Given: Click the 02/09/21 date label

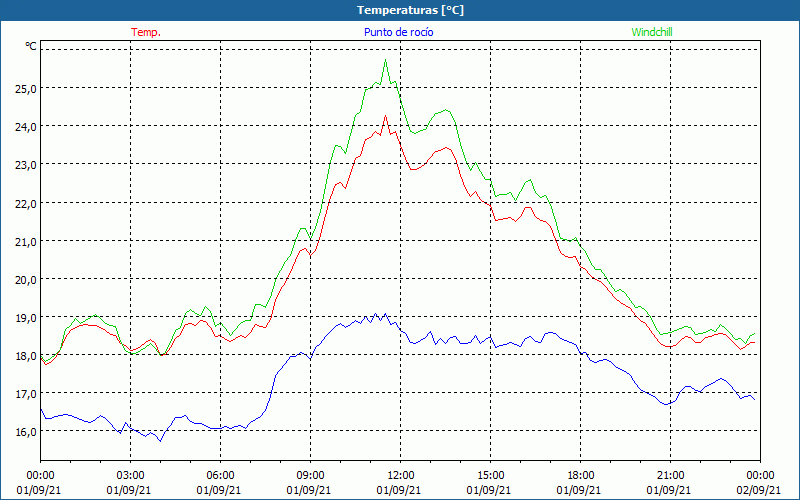Looking at the screenshot, I should click(x=758, y=490).
